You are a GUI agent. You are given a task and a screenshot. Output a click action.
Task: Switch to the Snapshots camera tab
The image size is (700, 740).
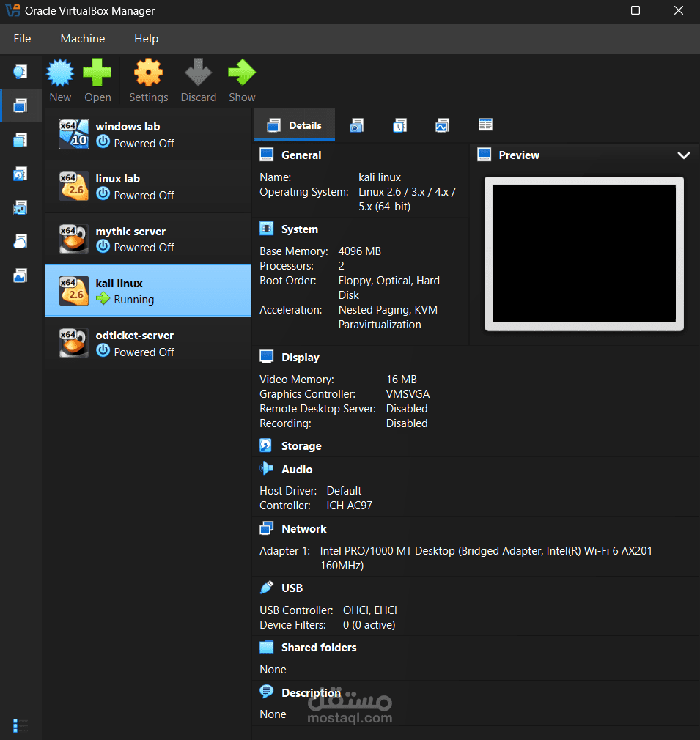tap(356, 125)
